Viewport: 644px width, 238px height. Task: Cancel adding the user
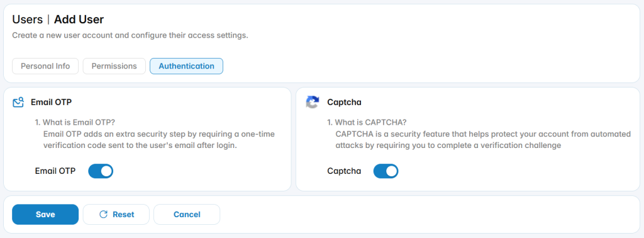(x=187, y=215)
